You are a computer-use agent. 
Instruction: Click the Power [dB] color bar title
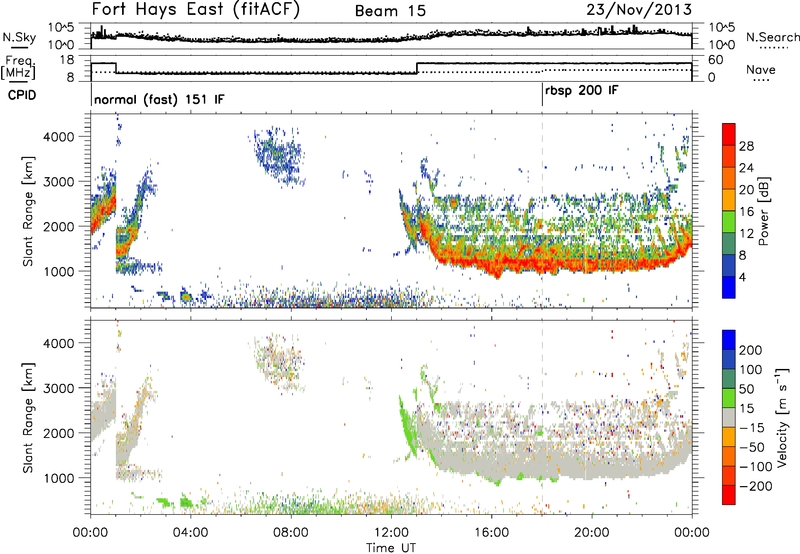pos(763,211)
